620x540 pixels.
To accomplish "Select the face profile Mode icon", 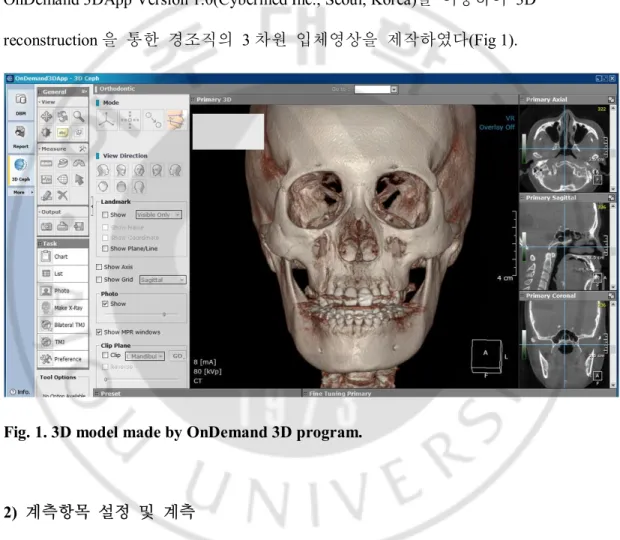I will pyautogui.click(x=176, y=120).
